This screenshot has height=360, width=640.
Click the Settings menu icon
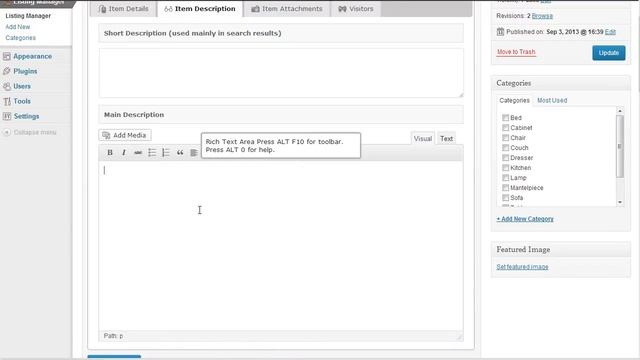(x=7, y=116)
